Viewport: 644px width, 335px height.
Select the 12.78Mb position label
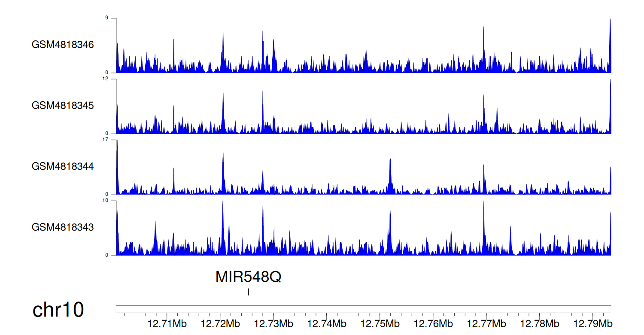[540, 323]
